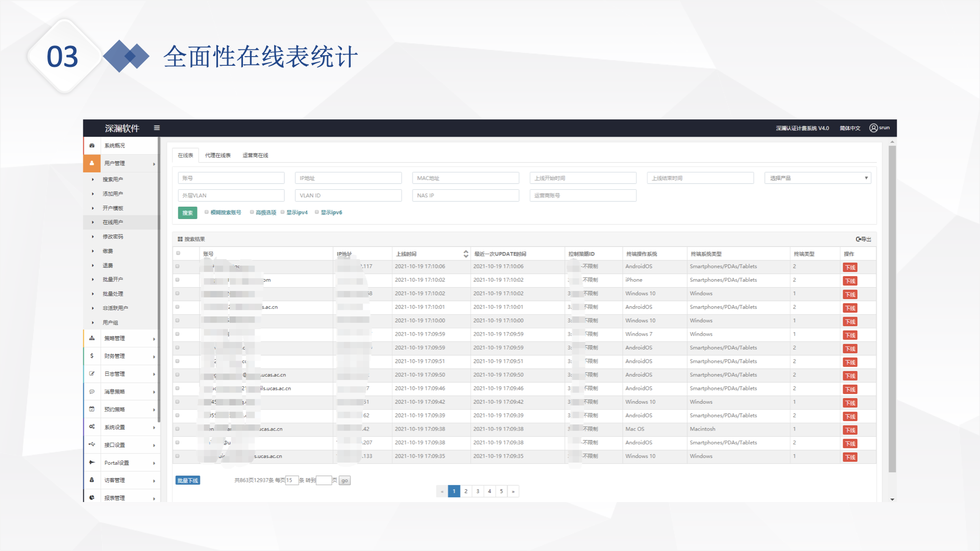Click 下线 for the Windows 7 row
Viewport: 980px width, 551px height.
850,335
